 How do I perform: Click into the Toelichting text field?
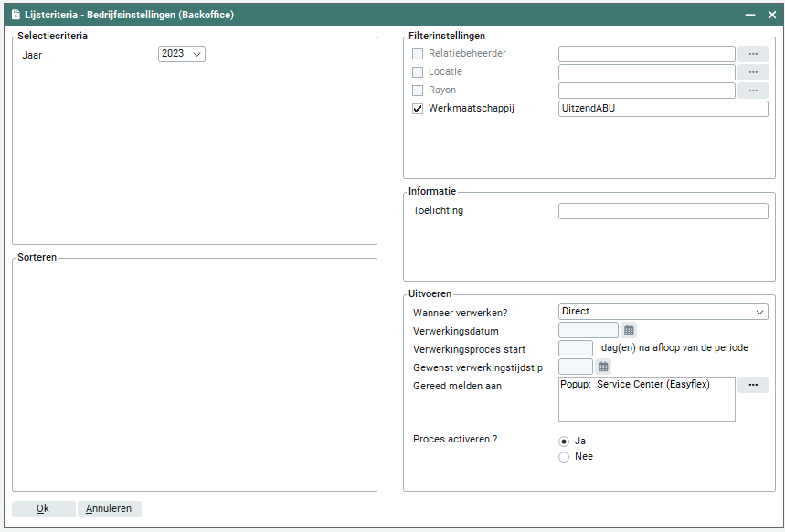click(x=663, y=211)
